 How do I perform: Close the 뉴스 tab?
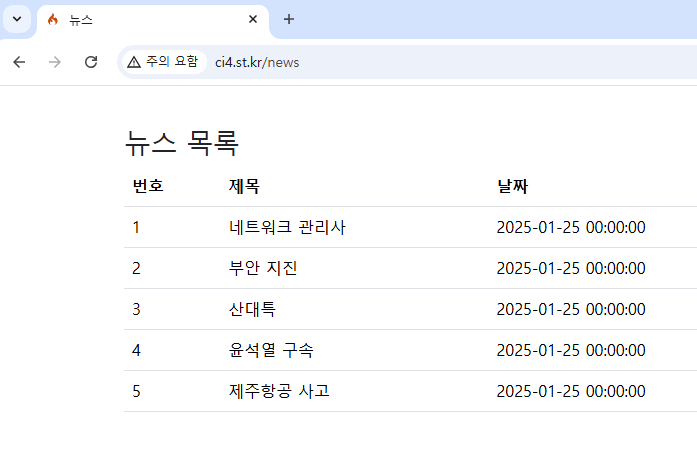click(x=253, y=19)
